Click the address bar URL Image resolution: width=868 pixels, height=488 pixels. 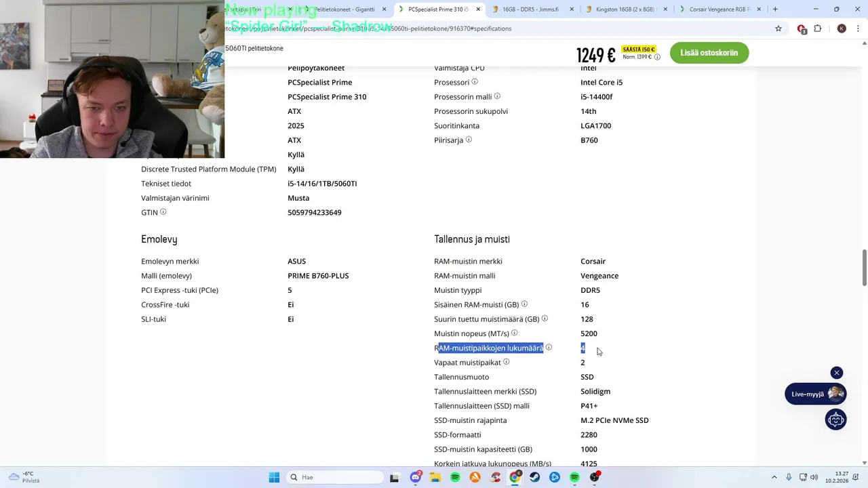click(x=370, y=28)
